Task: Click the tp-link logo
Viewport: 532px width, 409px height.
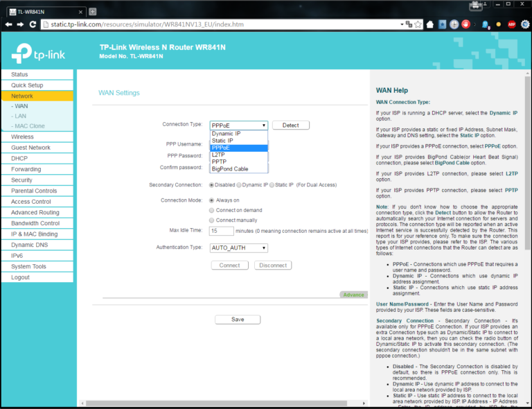Action: [x=41, y=52]
